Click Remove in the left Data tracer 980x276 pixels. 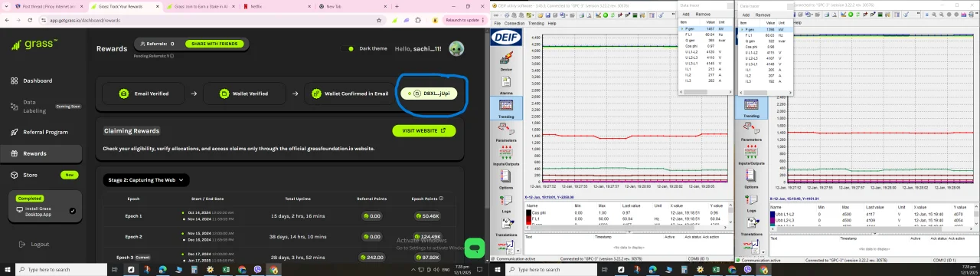(703, 15)
